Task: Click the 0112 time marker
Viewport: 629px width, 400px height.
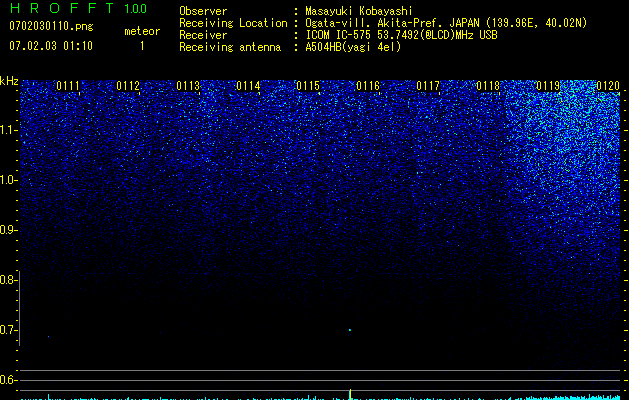Action: pos(128,86)
